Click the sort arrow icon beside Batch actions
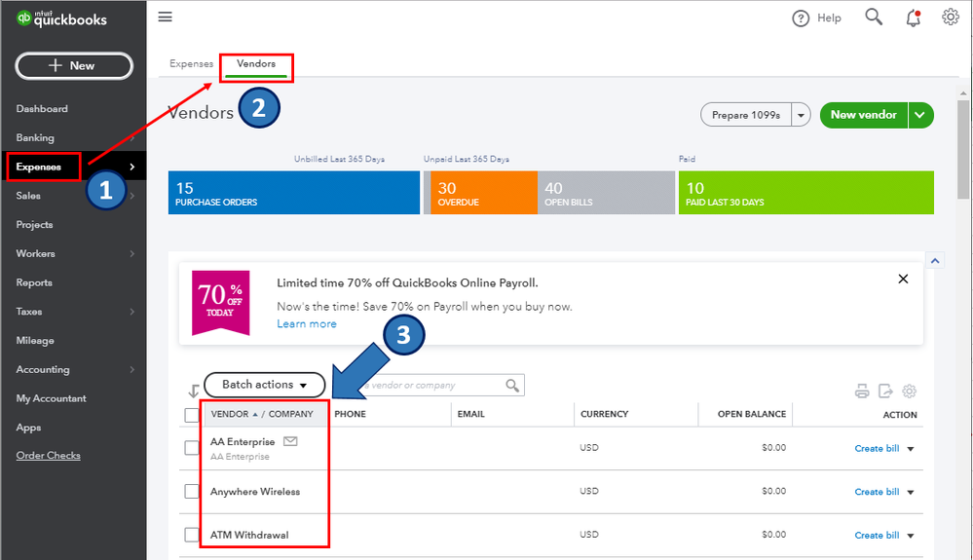The height and width of the screenshot is (560, 973). (x=193, y=391)
